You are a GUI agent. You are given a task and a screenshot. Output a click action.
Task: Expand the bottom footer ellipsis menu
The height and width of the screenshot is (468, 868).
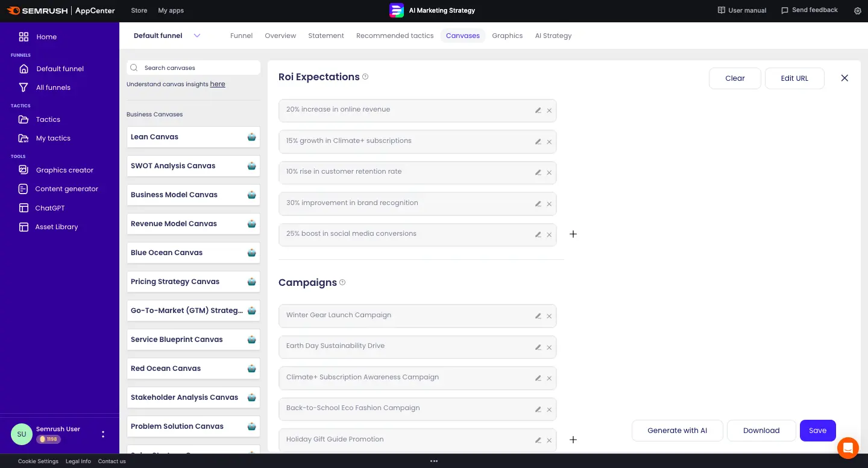[x=433, y=461]
